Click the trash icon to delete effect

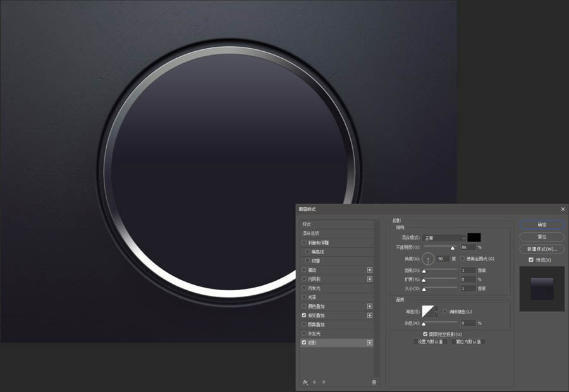374,382
